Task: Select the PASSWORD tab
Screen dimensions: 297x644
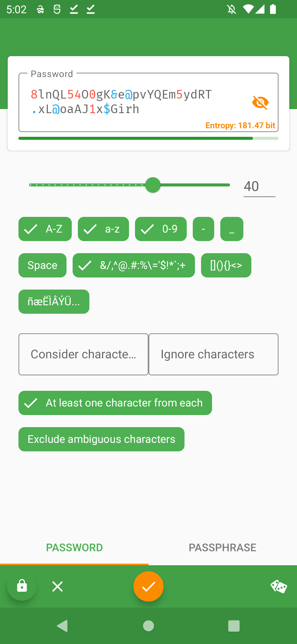Action: pyautogui.click(x=75, y=547)
